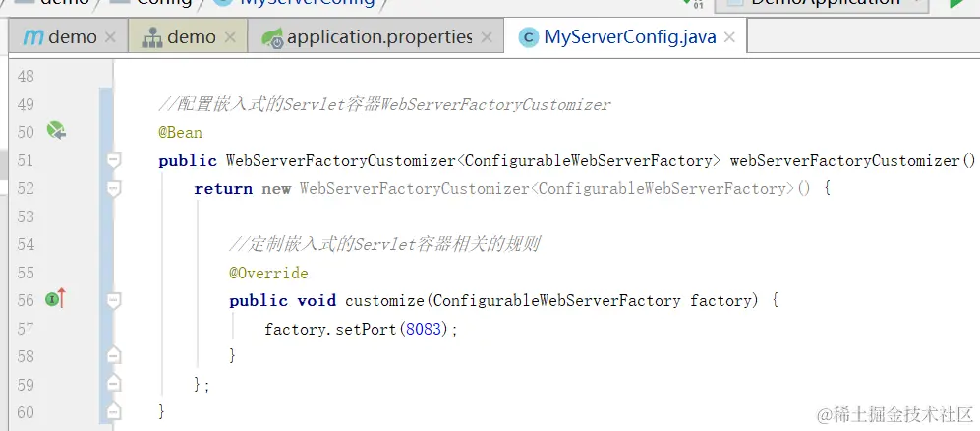
Task: Click the return keyword on line 52
Action: point(223,189)
